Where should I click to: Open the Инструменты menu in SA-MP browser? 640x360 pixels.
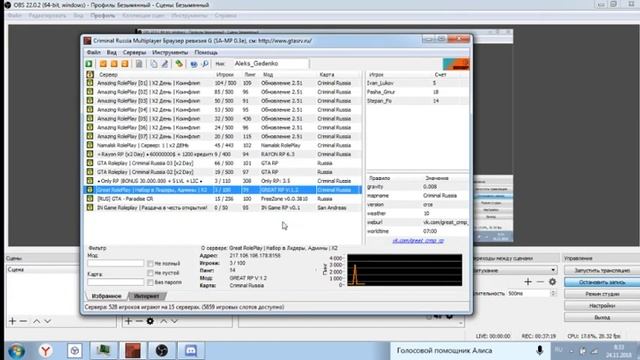[170, 52]
